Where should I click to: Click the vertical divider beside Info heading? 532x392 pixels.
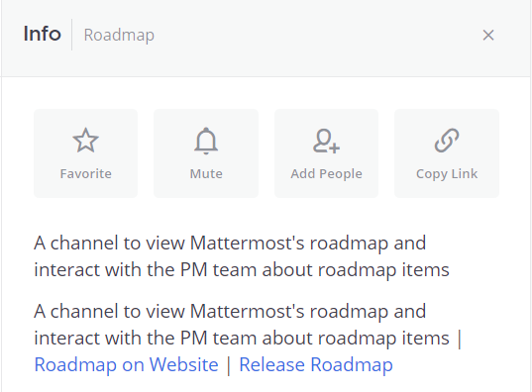(72, 35)
